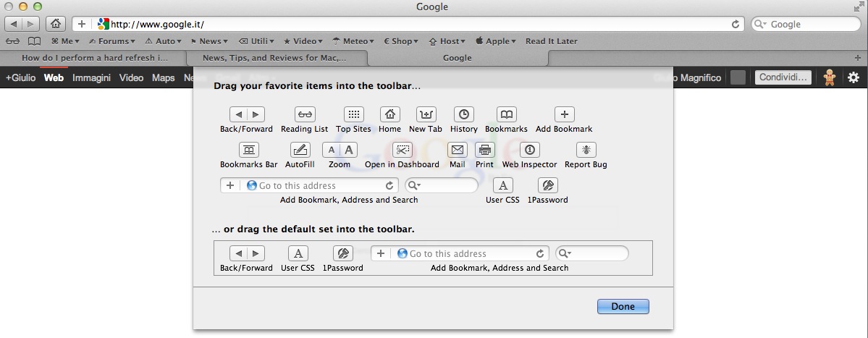Click the Home button in Safari toolbar
Viewport: 868px width, 338px height.
tap(55, 24)
